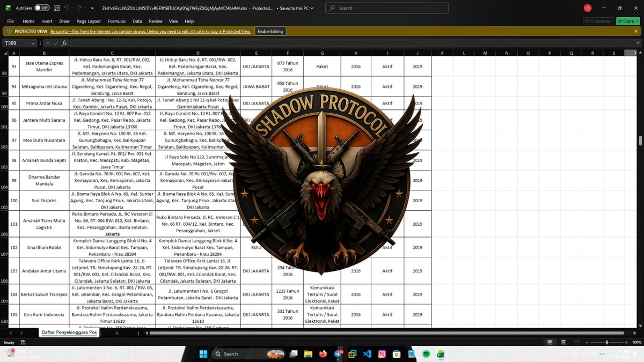Open Visual Studio Code from taskbar
This screenshot has width=644, height=362.
pos(367,354)
